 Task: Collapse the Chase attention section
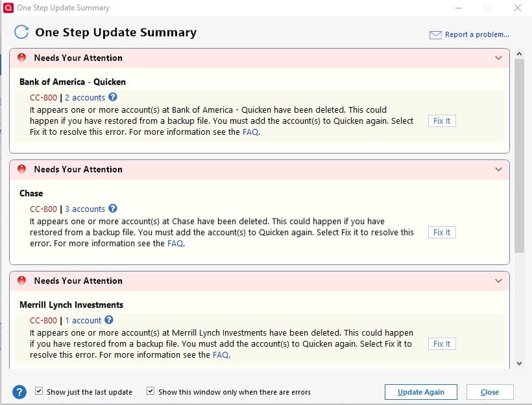click(499, 169)
